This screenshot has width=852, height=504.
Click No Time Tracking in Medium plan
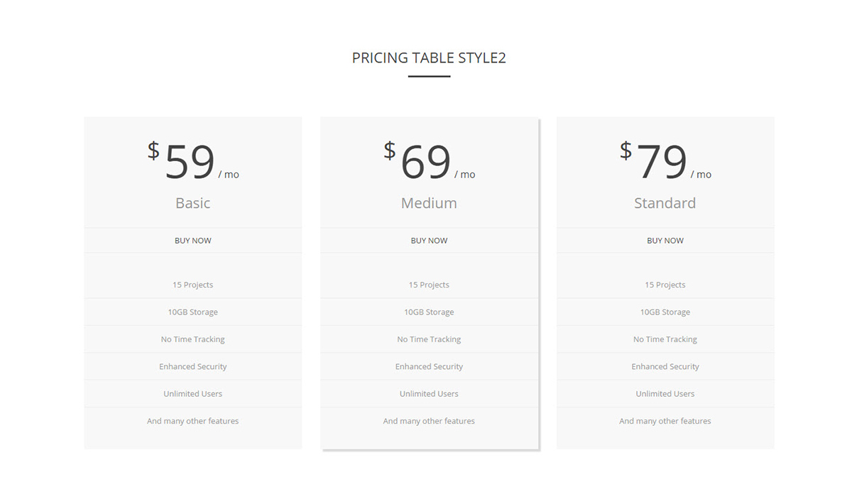429,339
